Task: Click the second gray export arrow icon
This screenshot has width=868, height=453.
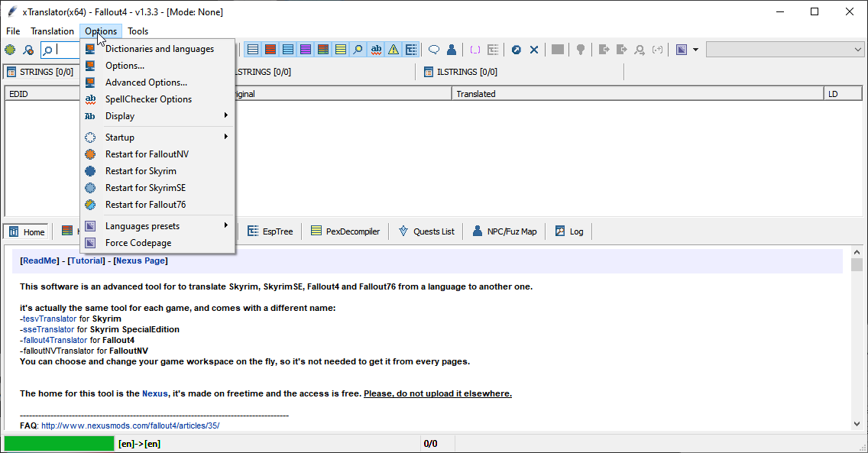Action: (x=622, y=50)
